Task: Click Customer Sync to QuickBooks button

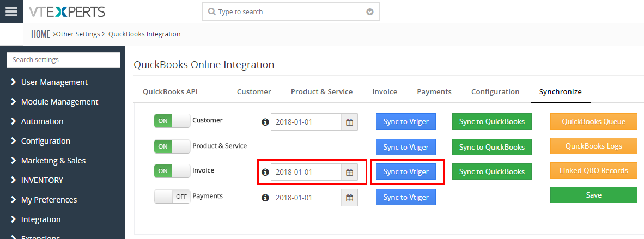Action: [x=492, y=121]
